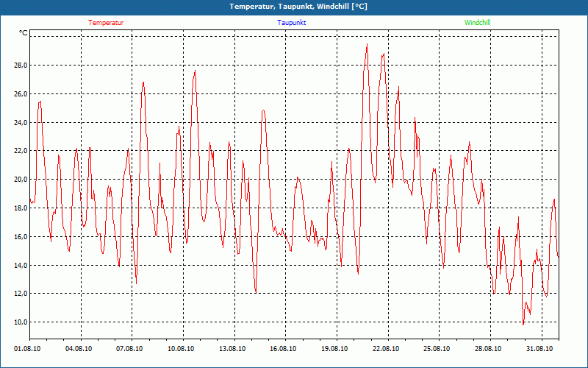Image resolution: width=588 pixels, height=368 pixels.
Task: Click the 04.08.10 date label
Action: coord(79,349)
